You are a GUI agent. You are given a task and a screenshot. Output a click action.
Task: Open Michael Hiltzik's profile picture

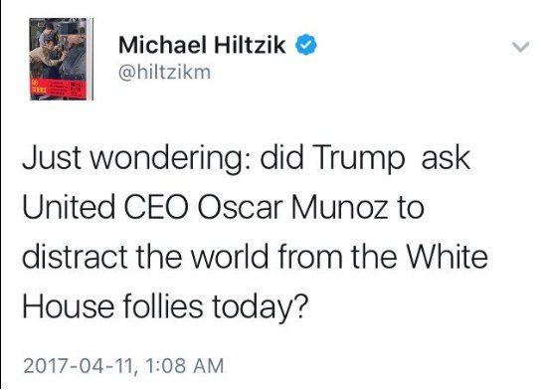(x=61, y=60)
